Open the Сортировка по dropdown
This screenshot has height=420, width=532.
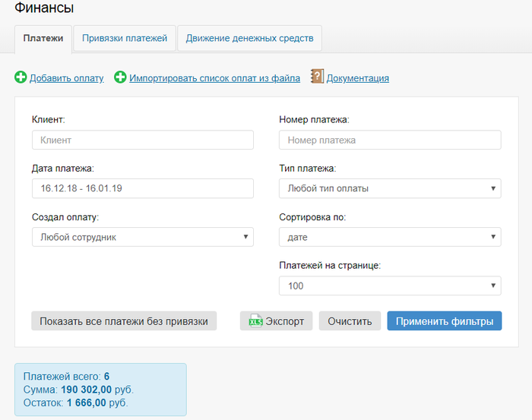pos(390,237)
